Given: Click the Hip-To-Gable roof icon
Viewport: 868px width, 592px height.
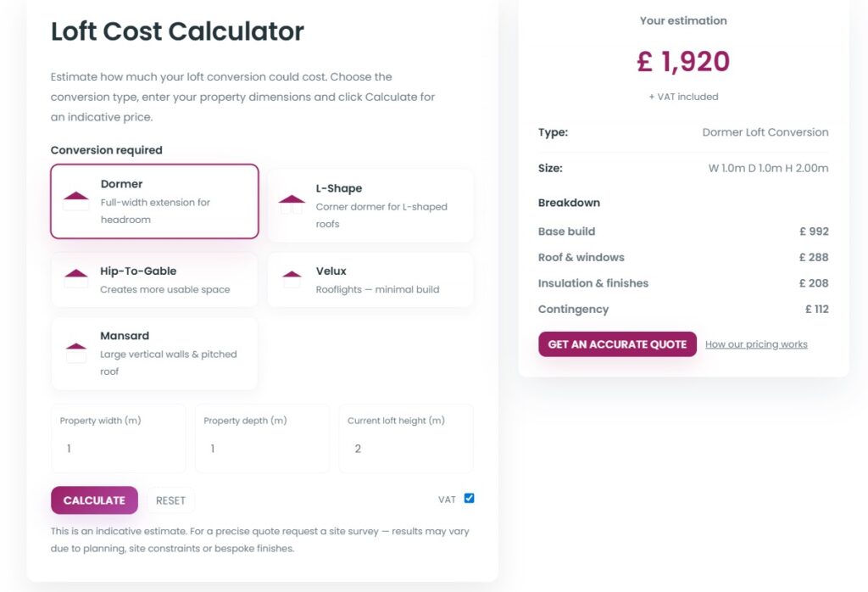Looking at the screenshot, I should click(x=75, y=277).
